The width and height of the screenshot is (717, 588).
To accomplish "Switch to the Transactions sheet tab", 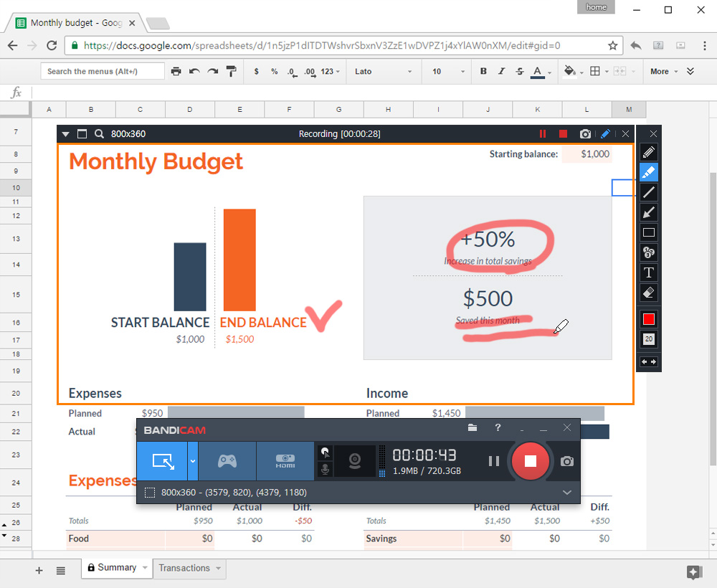I will [189, 568].
